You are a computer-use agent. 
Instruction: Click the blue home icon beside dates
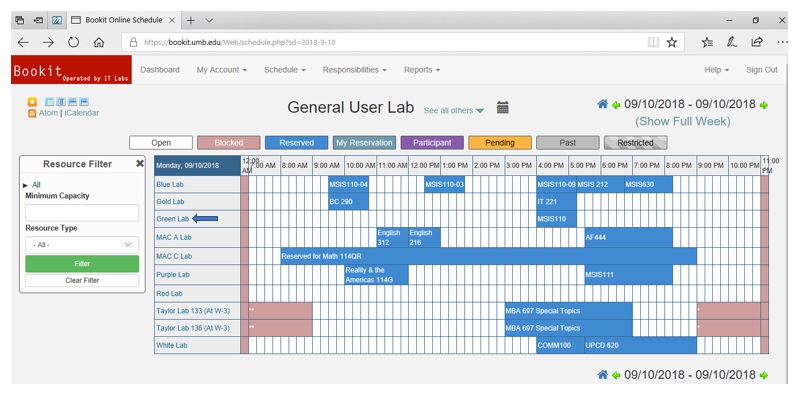click(602, 104)
